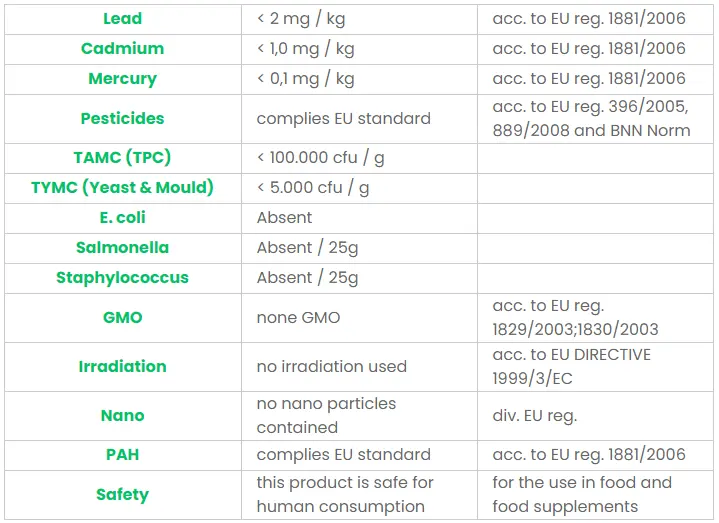Click the Staphylococcus label

pos(122,277)
